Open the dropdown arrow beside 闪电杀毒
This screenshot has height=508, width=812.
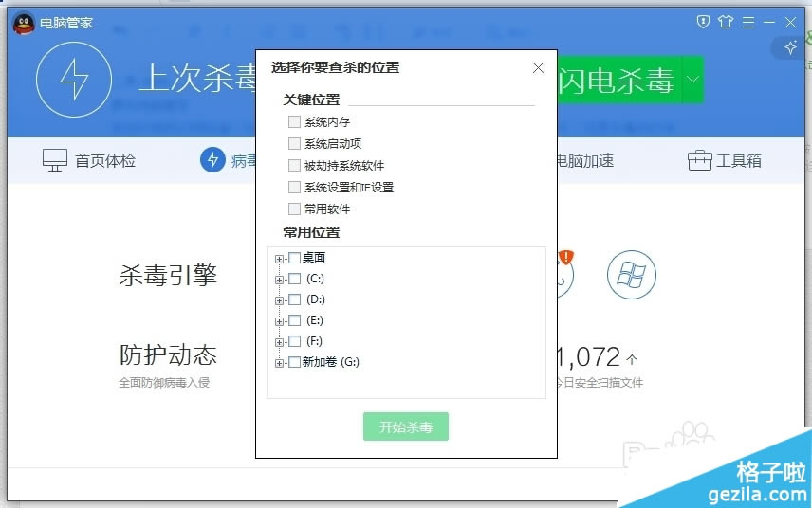click(x=692, y=80)
